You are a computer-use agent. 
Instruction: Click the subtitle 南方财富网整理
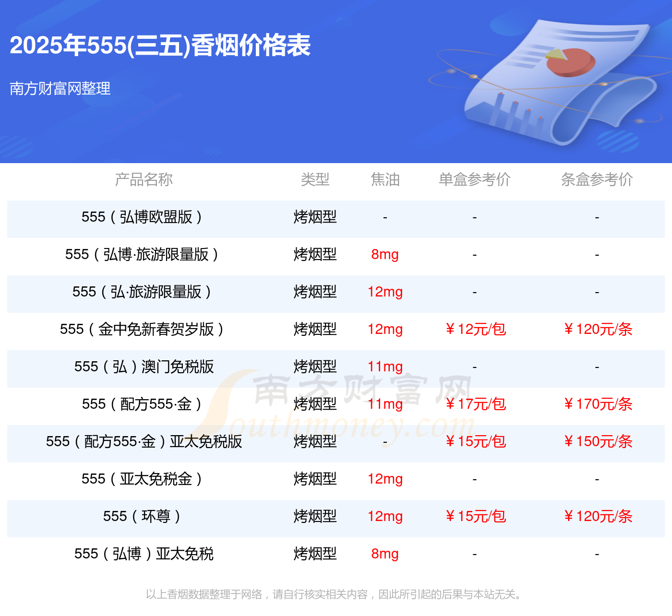coord(60,88)
